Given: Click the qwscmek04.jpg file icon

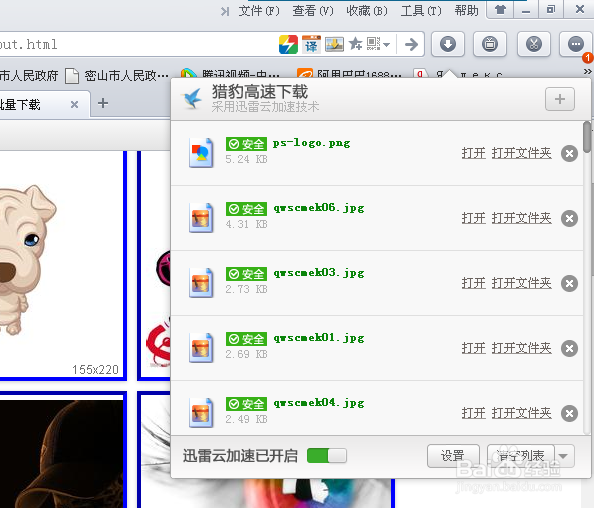Looking at the screenshot, I should point(201,413).
